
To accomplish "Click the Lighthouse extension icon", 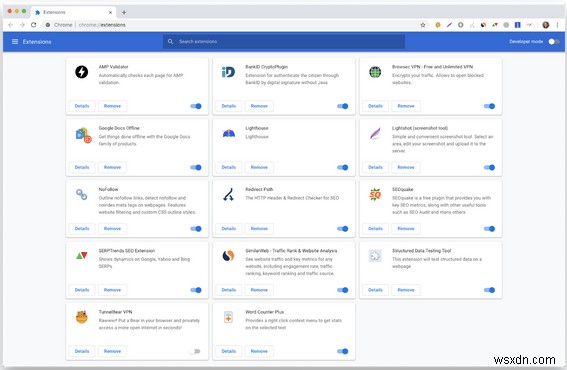I will 229,134.
